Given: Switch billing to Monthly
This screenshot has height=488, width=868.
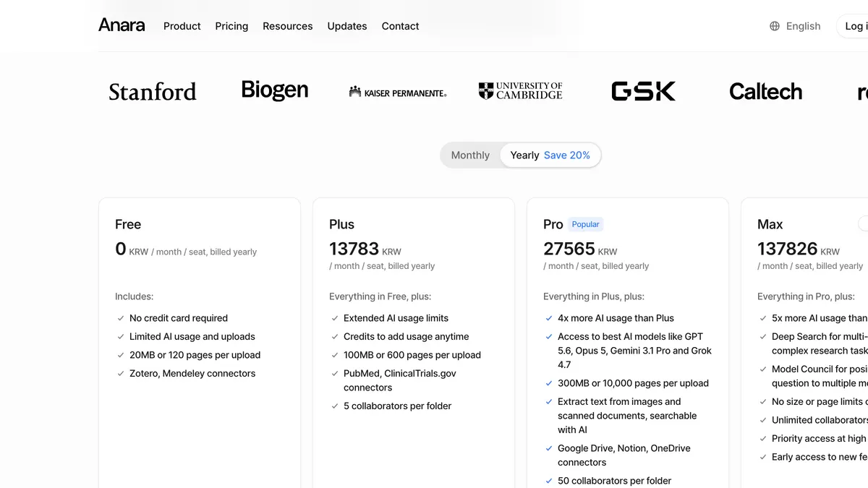Looking at the screenshot, I should point(470,155).
